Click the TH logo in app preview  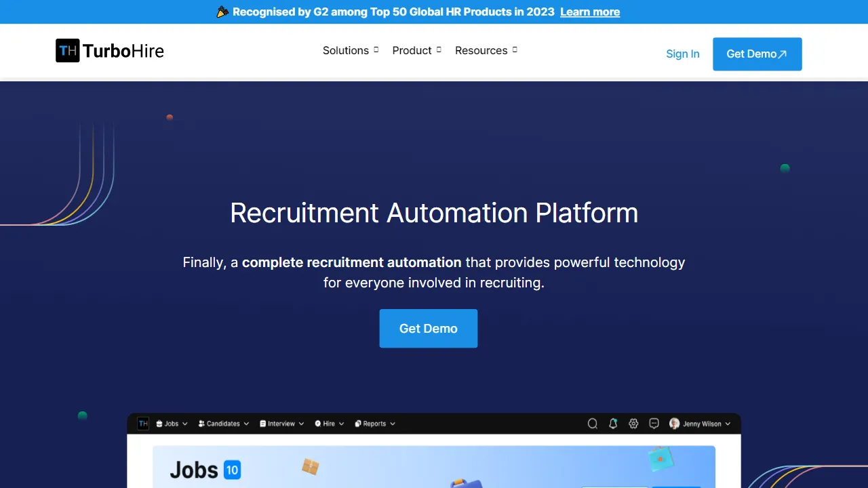pos(143,424)
